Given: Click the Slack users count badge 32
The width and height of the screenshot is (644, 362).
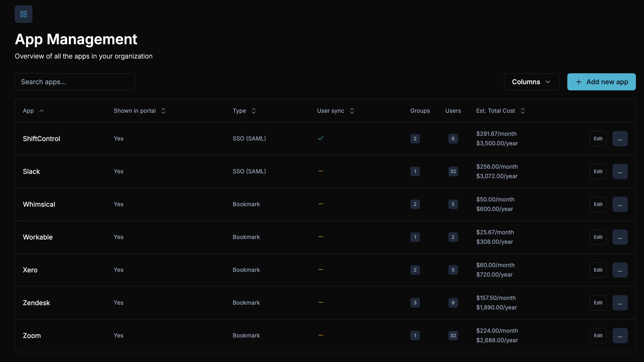Looking at the screenshot, I should coord(453,171).
